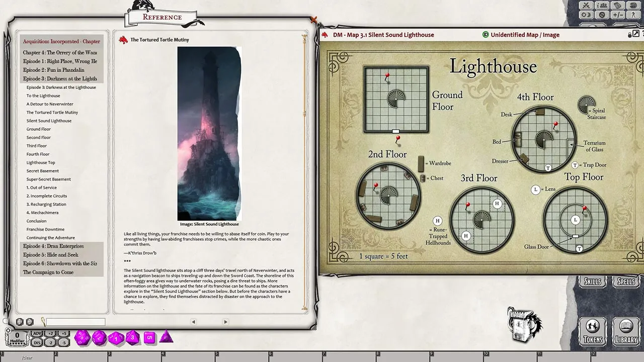Image resolution: width=644 pixels, height=362 pixels.
Task: Open the Colors palette icon
Action: pyautogui.click(x=633, y=6)
